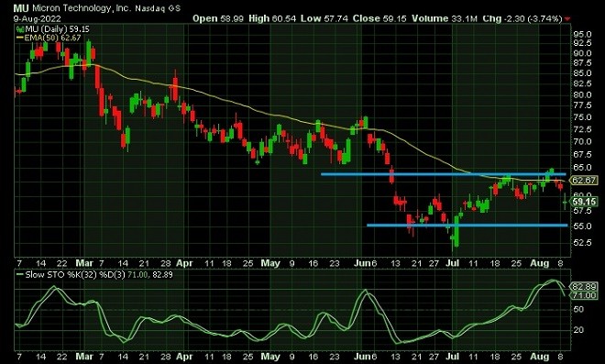Click Jul on the price chart date axis
This screenshot has width=605, height=364.
453,263
